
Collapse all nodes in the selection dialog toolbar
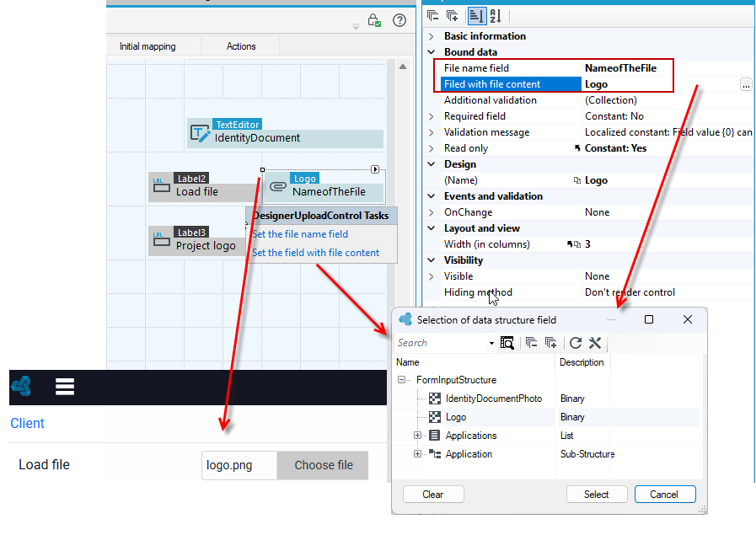[x=531, y=343]
